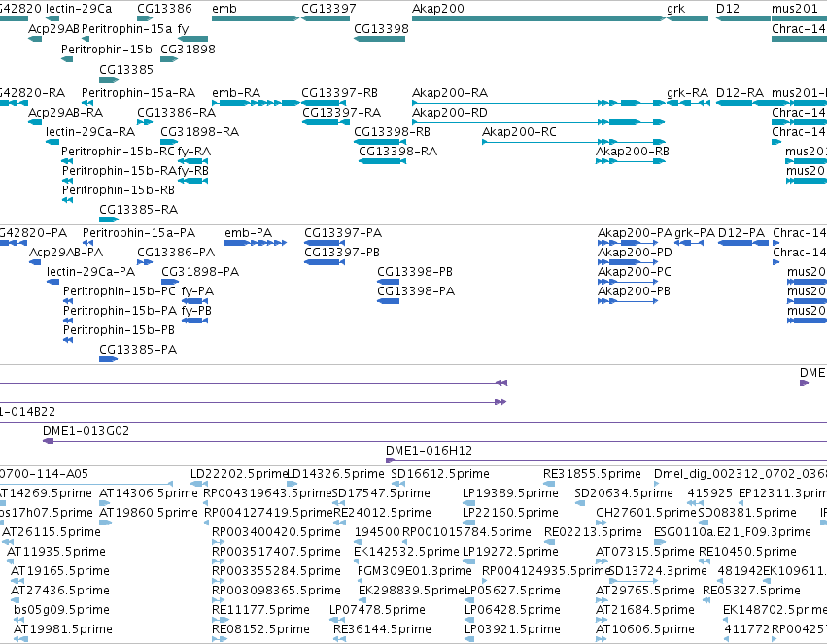Open the D12-RA transcript label
This screenshot has width=827, height=644.
tap(740, 93)
